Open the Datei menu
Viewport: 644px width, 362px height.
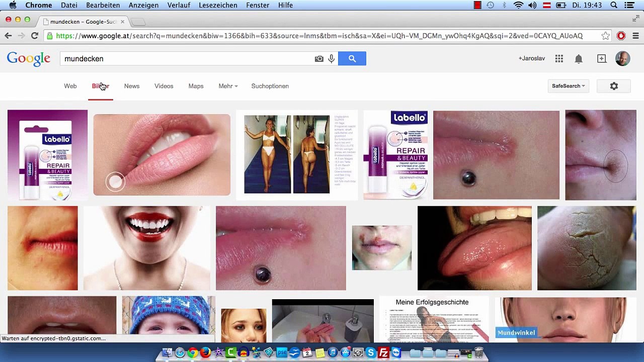[x=69, y=5]
